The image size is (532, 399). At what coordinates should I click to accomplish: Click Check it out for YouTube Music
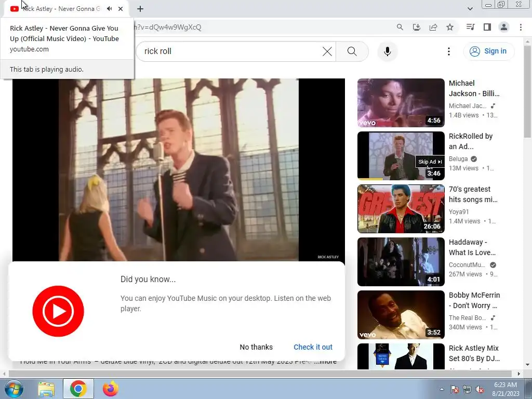click(x=313, y=347)
